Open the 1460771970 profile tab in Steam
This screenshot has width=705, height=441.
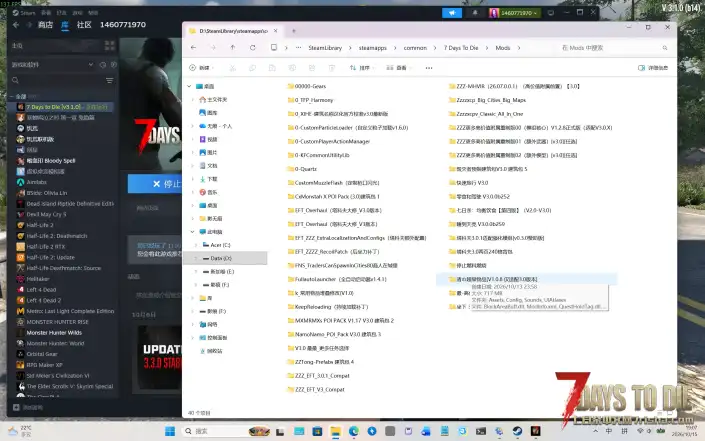(x=123, y=25)
